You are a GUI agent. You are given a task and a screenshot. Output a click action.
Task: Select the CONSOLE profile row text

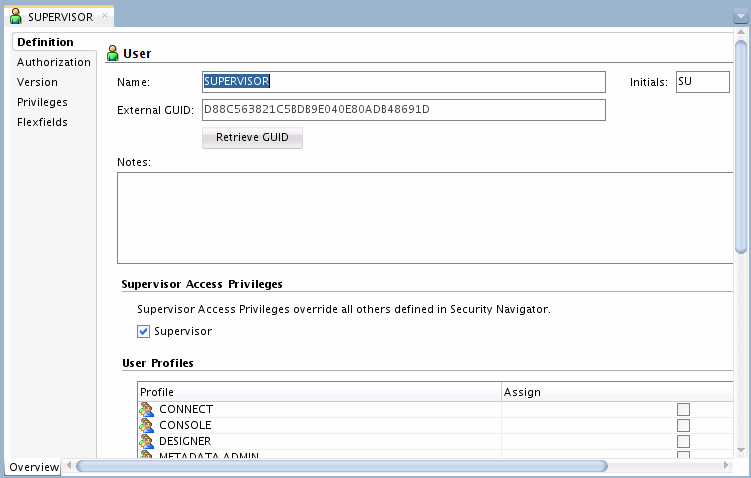[x=185, y=425]
